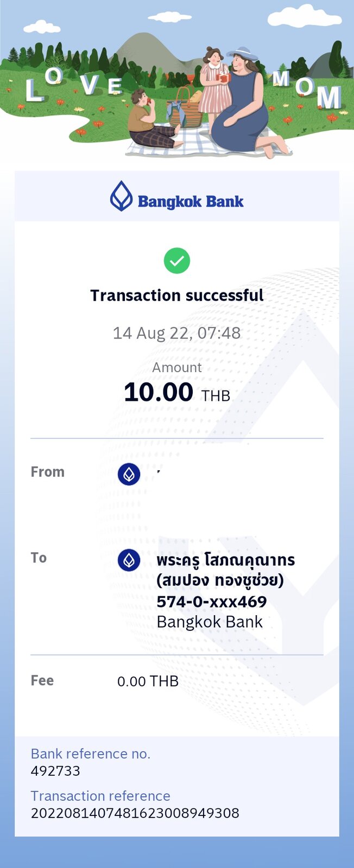Viewport: 354px width, 868px height.
Task: Tap the LOVE MOM banner illustration
Action: (x=177, y=80)
